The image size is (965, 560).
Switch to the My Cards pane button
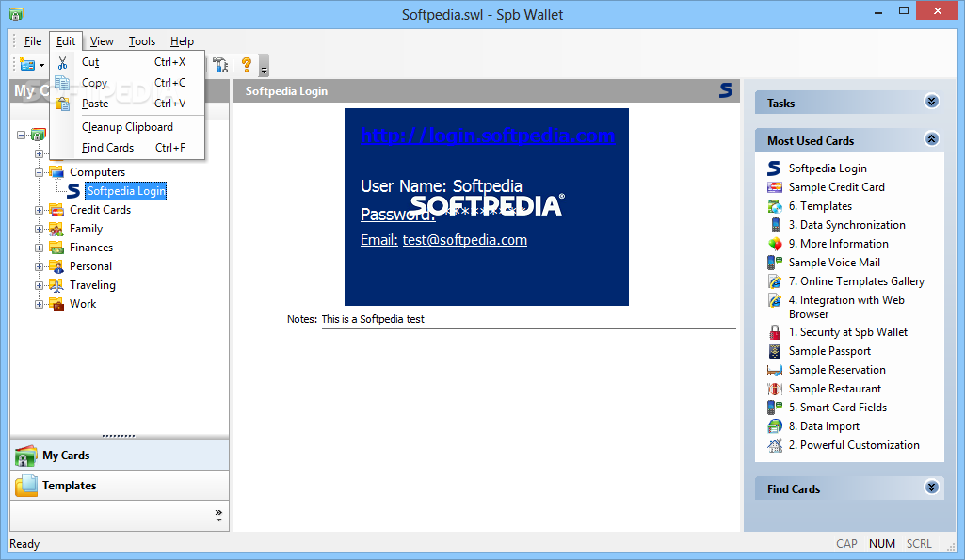[x=120, y=456]
